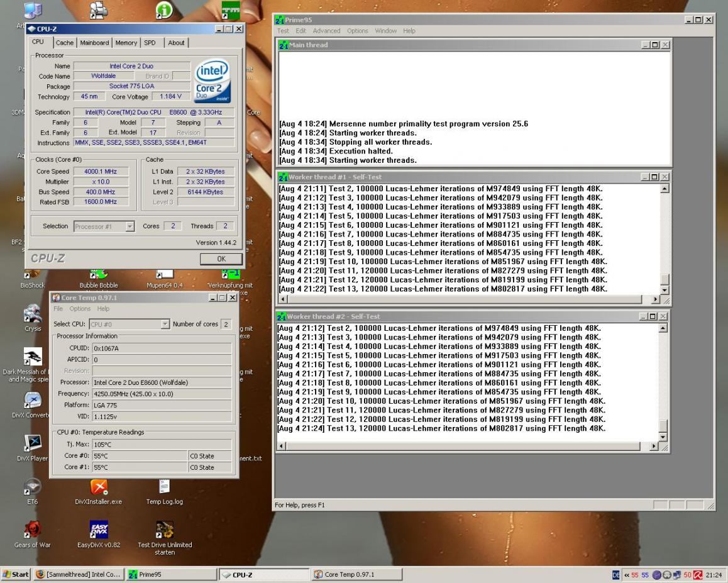This screenshot has width=728, height=583.
Task: Open the Temp Log.log file icon
Action: pos(164,487)
